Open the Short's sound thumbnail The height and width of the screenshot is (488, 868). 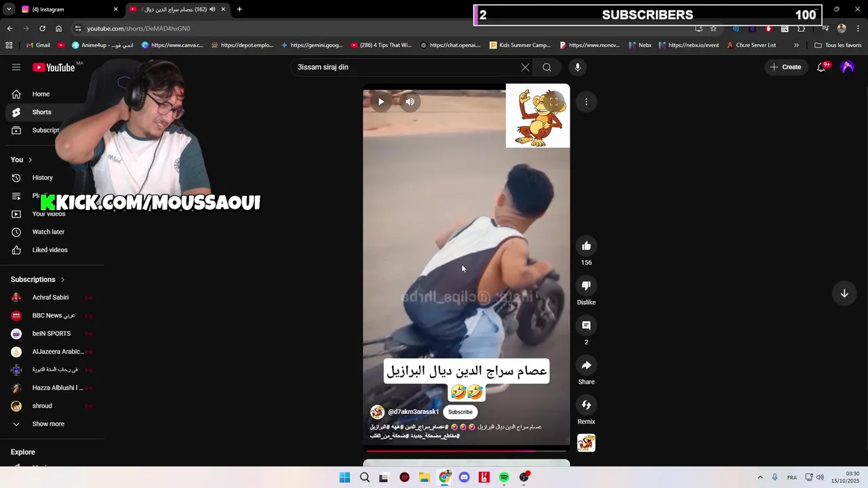click(x=587, y=443)
